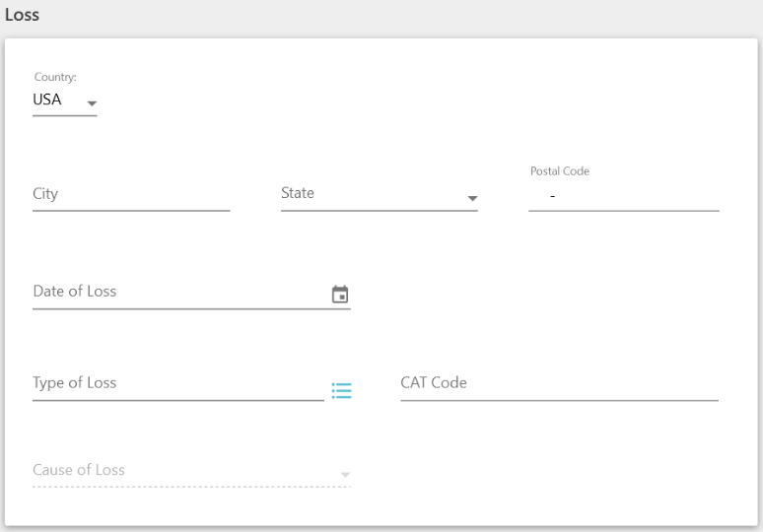This screenshot has width=763, height=532.
Task: Click the Postal Code label text
Action: pyautogui.click(x=560, y=171)
